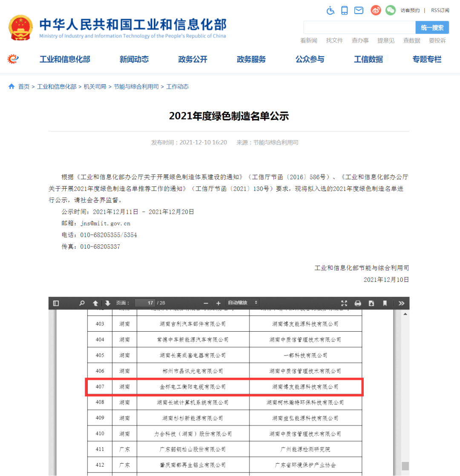Click the PDF zoom out minus button
This screenshot has width=460, height=476.
(x=206, y=303)
